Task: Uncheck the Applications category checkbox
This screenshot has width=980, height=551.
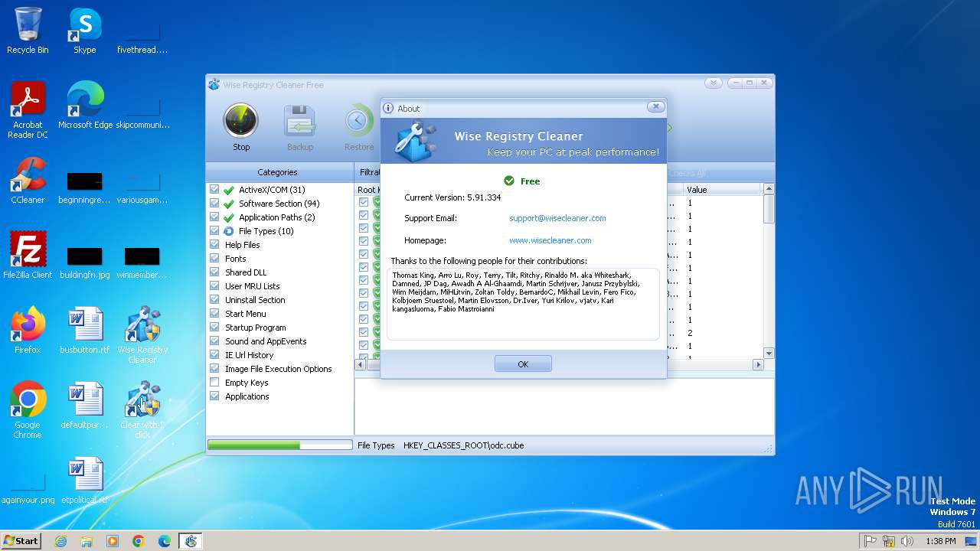Action: pos(214,396)
